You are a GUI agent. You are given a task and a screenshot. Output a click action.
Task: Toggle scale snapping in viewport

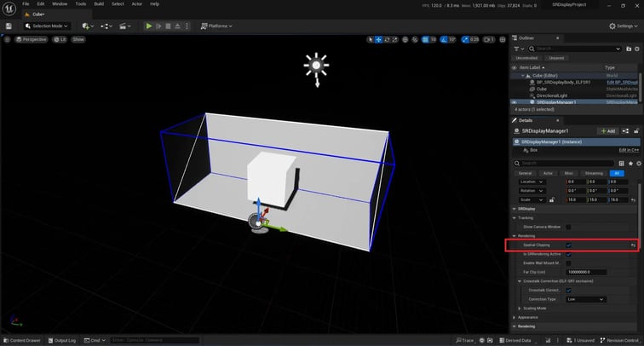pos(464,39)
